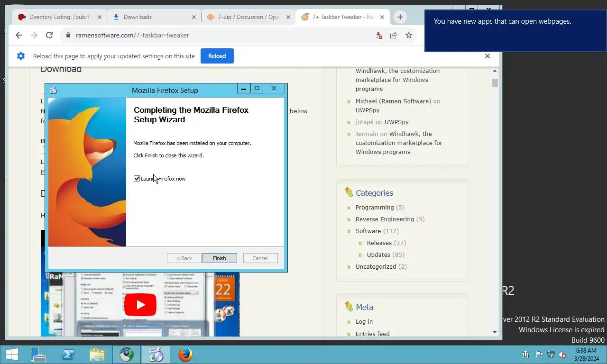Open the Releases subcategory link

tap(379, 243)
